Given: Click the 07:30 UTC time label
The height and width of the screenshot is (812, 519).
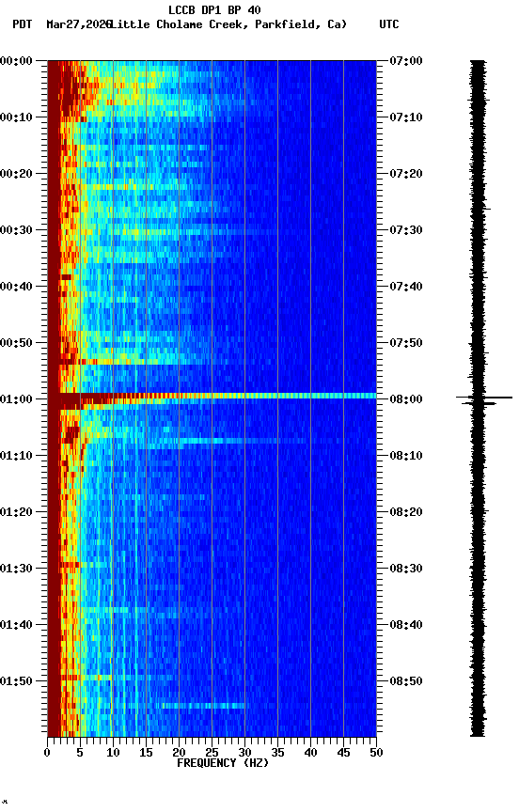Looking at the screenshot, I should click(406, 230).
